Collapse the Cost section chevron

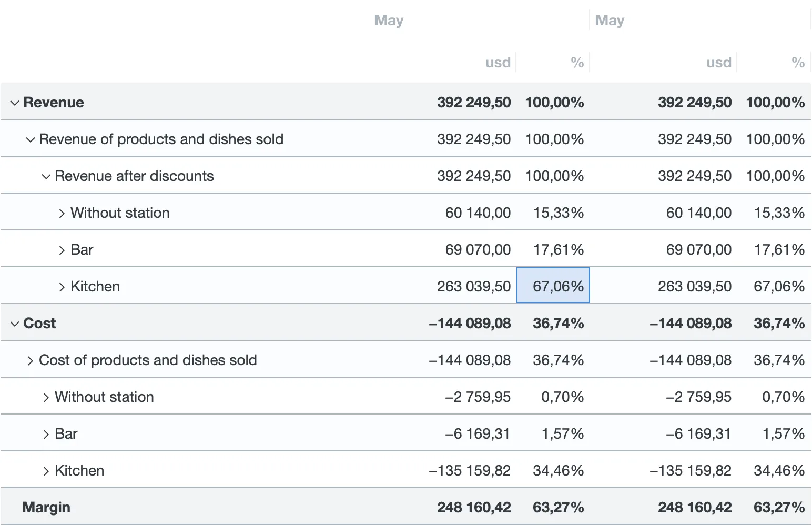tap(15, 324)
